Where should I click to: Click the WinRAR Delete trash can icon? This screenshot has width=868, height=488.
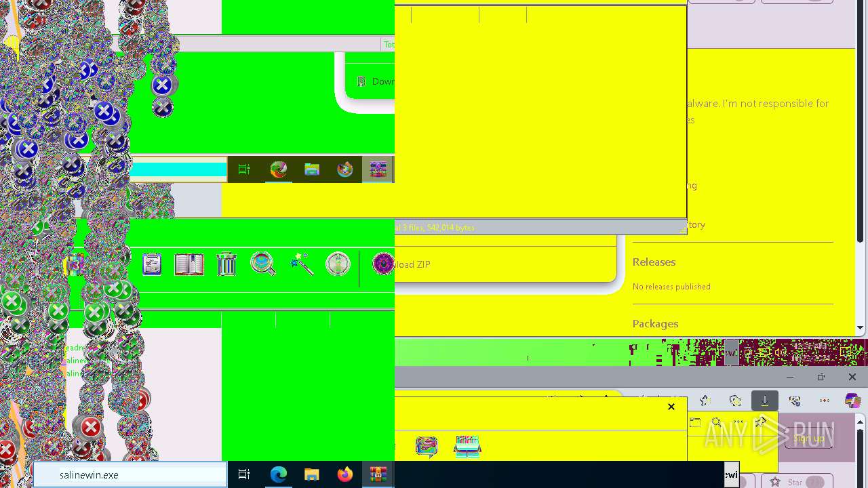[x=226, y=264]
